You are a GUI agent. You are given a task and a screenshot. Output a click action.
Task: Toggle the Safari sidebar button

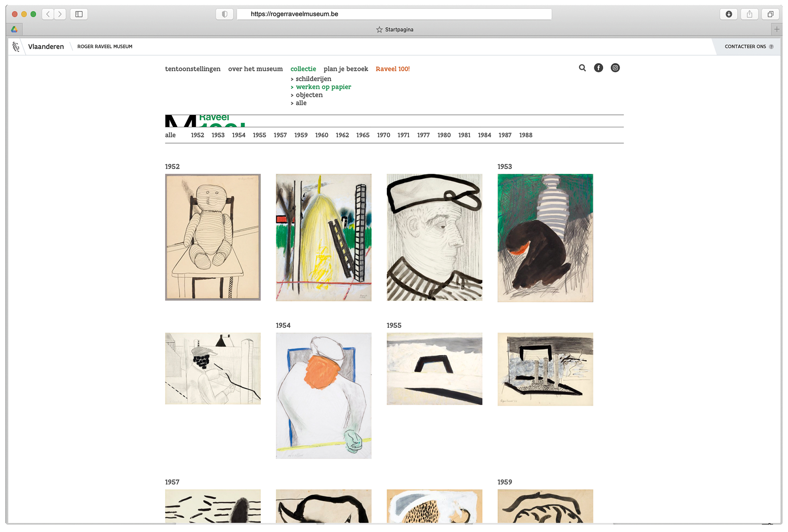pos(79,14)
